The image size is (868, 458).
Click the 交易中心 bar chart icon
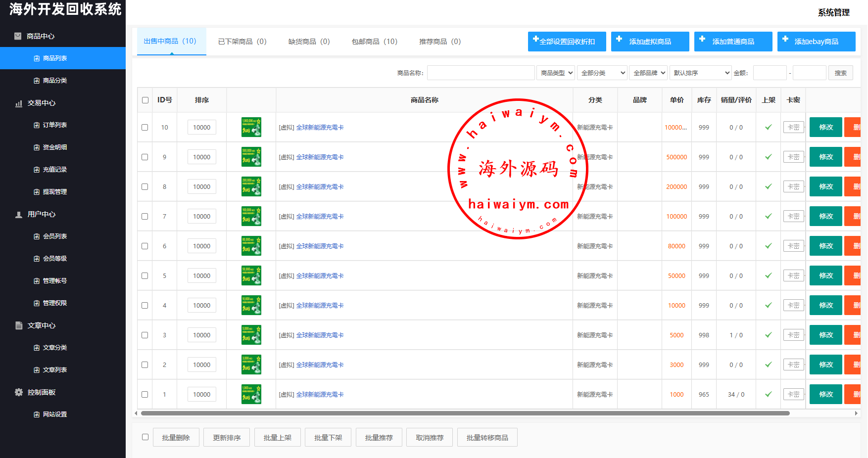19,103
